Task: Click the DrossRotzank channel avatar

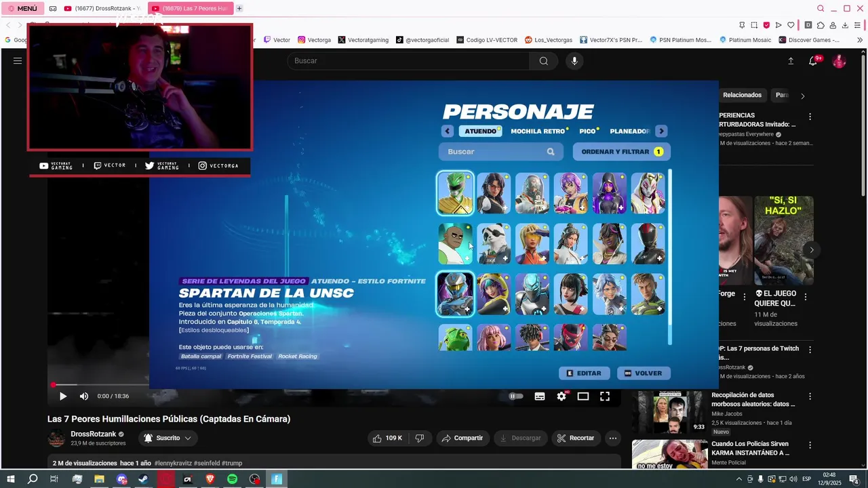Action: (x=57, y=439)
